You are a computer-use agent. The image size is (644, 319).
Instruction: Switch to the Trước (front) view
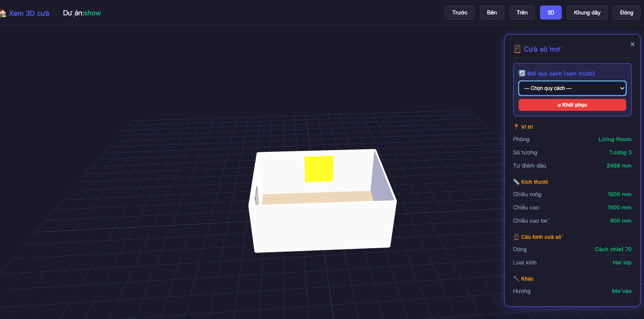click(x=460, y=13)
